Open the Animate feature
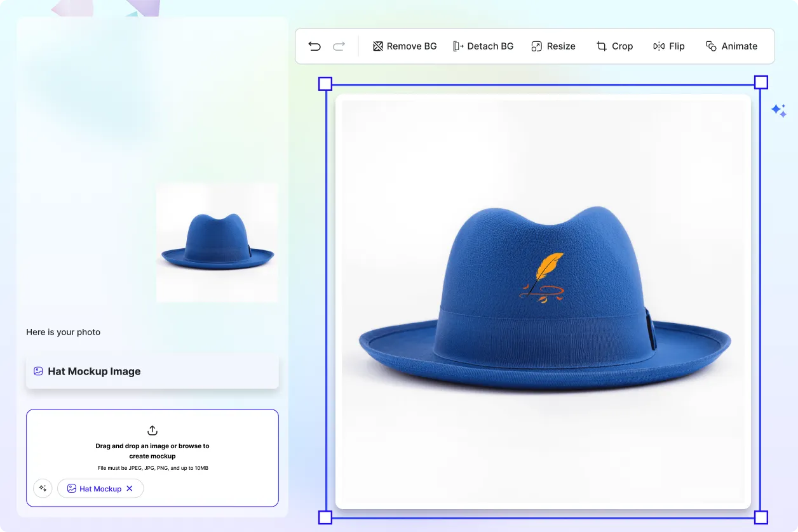The image size is (798, 532). point(731,46)
